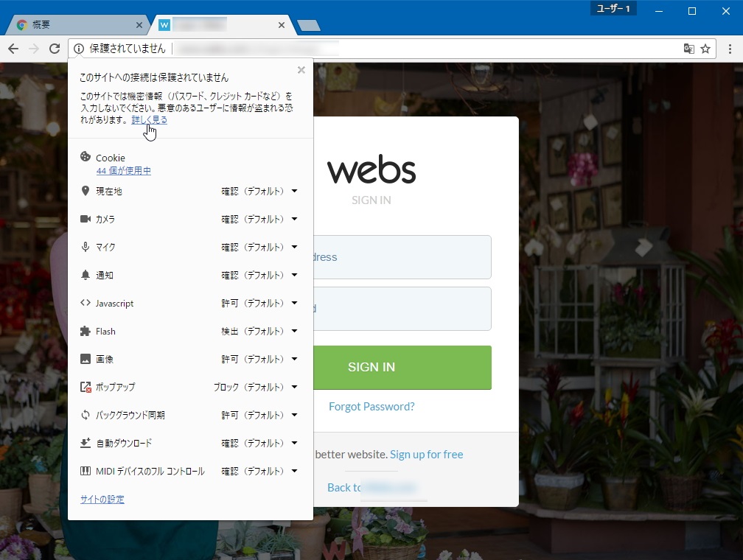Click the マイク (microphone) icon
743x560 pixels.
click(x=84, y=247)
